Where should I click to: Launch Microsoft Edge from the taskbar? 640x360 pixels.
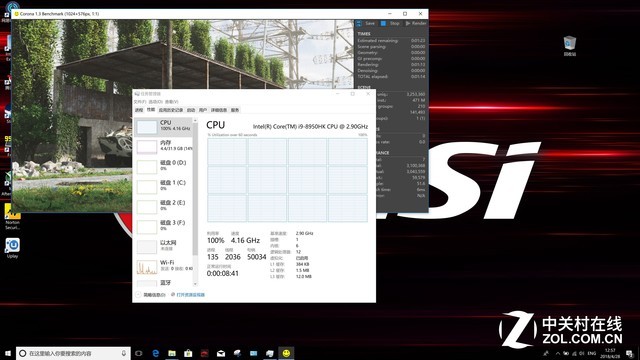(x=156, y=353)
